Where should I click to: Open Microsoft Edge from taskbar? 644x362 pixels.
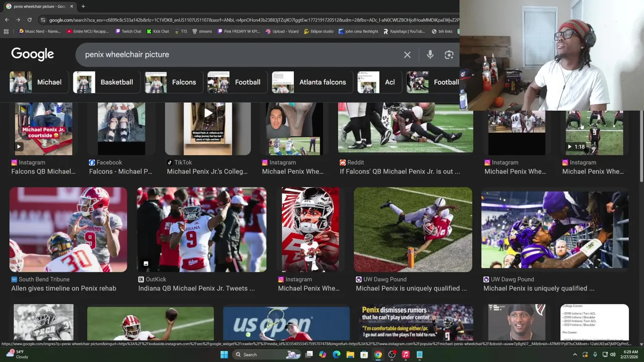[x=337, y=354]
